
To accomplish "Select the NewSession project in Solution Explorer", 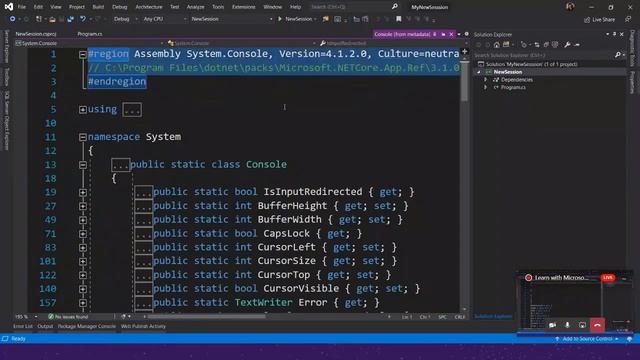I will tap(508, 72).
